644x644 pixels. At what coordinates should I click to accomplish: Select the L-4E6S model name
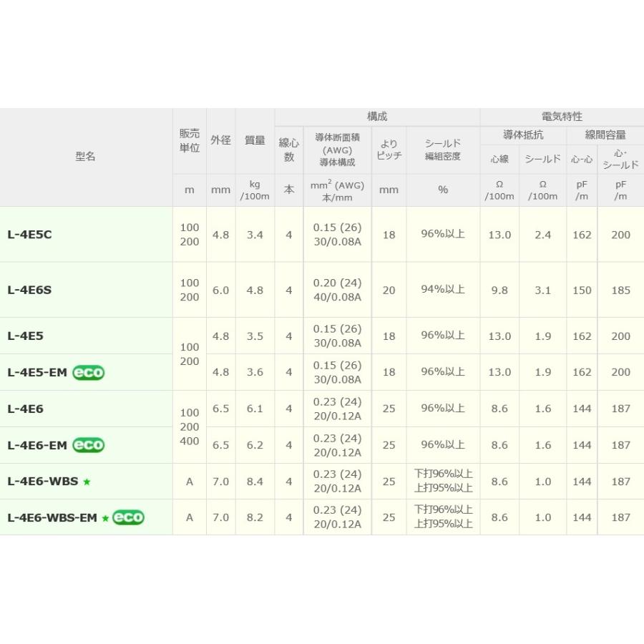click(x=29, y=290)
